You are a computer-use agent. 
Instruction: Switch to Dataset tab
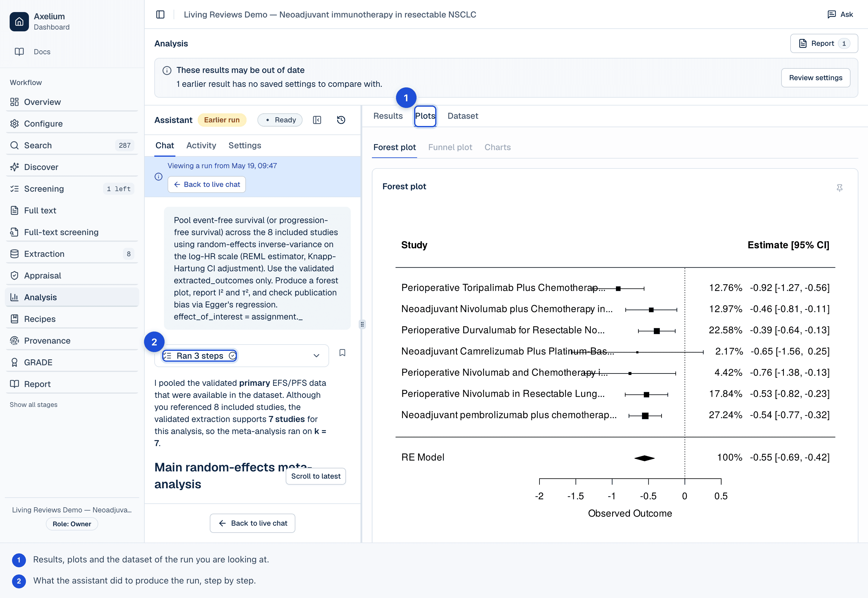463,116
